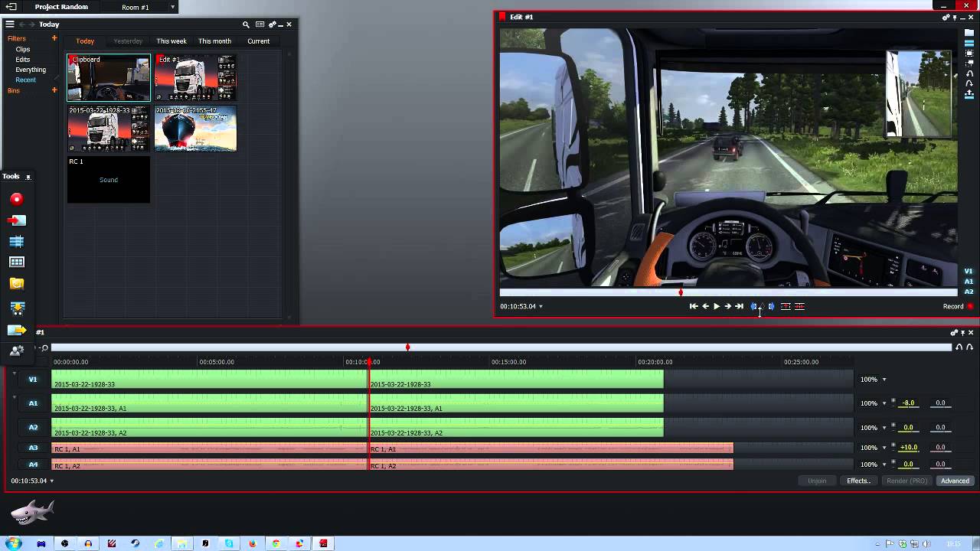
Task: Adjust the A3 gain value showing +10.0
Action: (908, 447)
